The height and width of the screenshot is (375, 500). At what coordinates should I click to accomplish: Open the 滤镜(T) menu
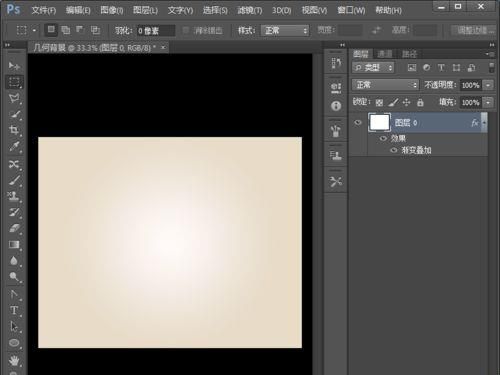click(250, 10)
